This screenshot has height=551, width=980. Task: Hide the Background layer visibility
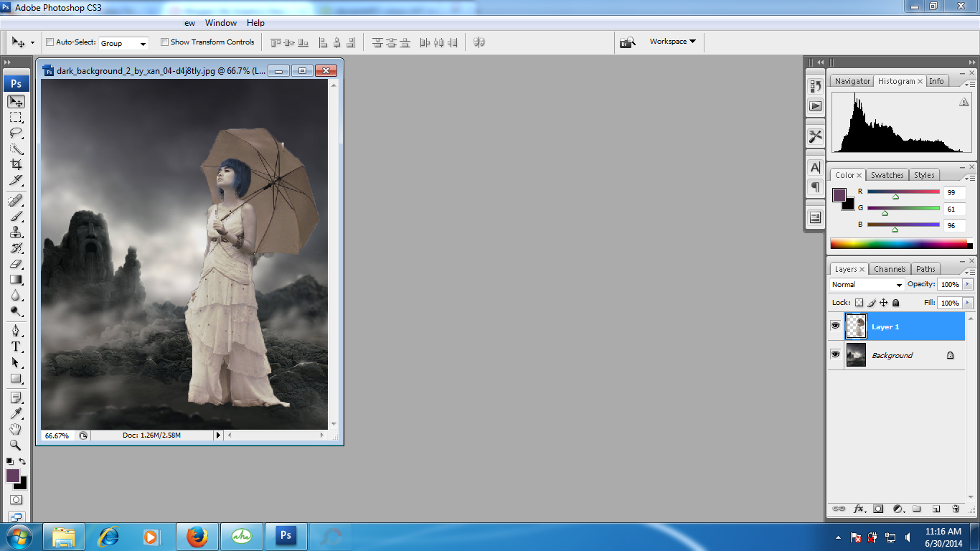coord(836,354)
